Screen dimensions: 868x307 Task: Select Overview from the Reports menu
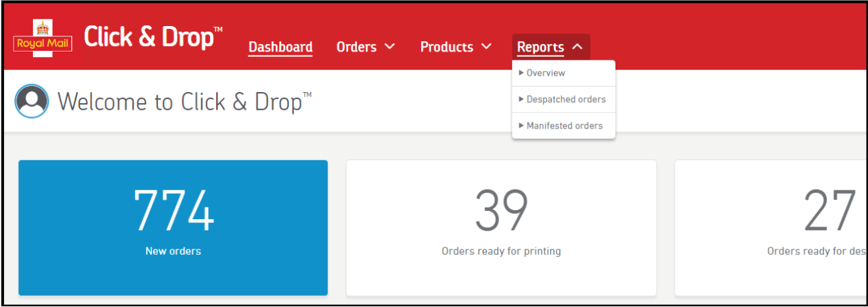pyautogui.click(x=563, y=73)
